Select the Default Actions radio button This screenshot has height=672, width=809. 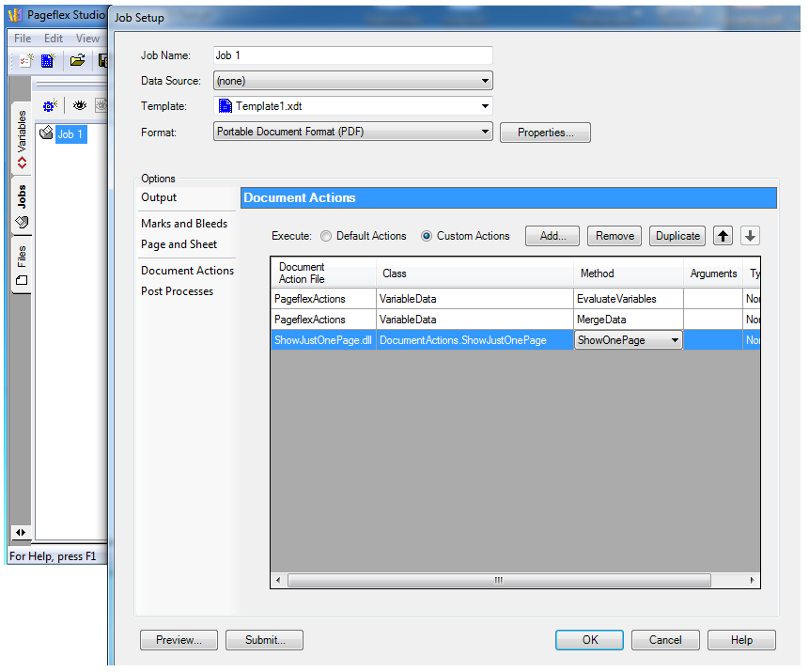point(326,236)
